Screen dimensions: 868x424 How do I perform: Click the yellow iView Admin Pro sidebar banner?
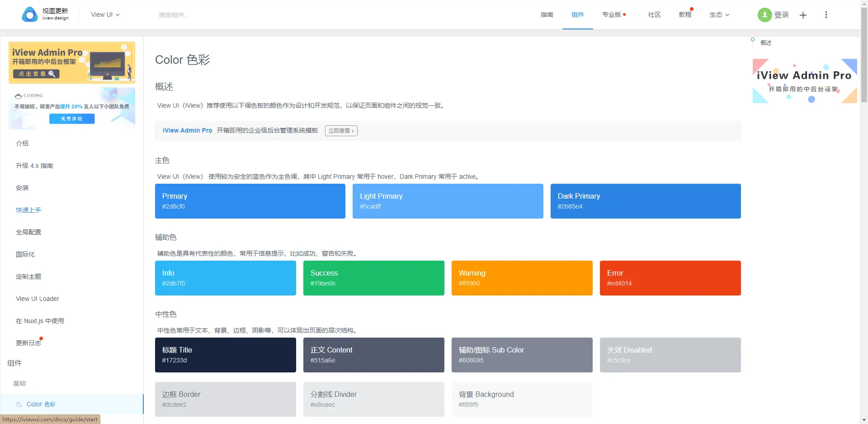(72, 62)
